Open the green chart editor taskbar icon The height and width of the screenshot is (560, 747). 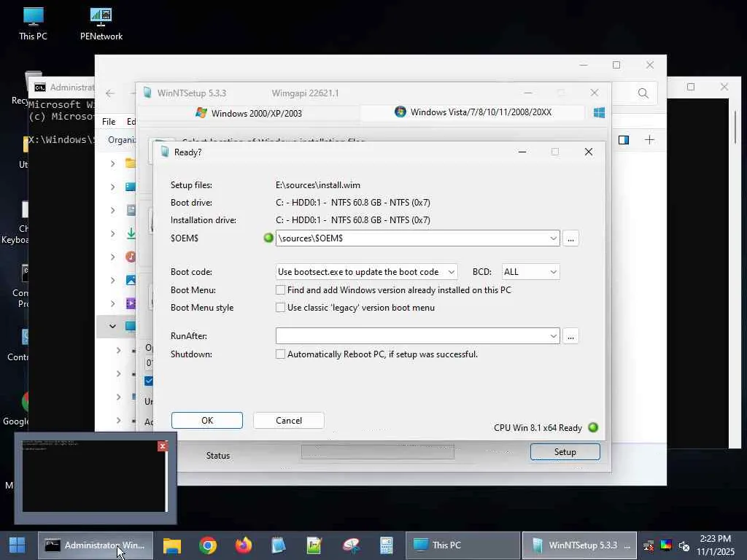(314, 545)
